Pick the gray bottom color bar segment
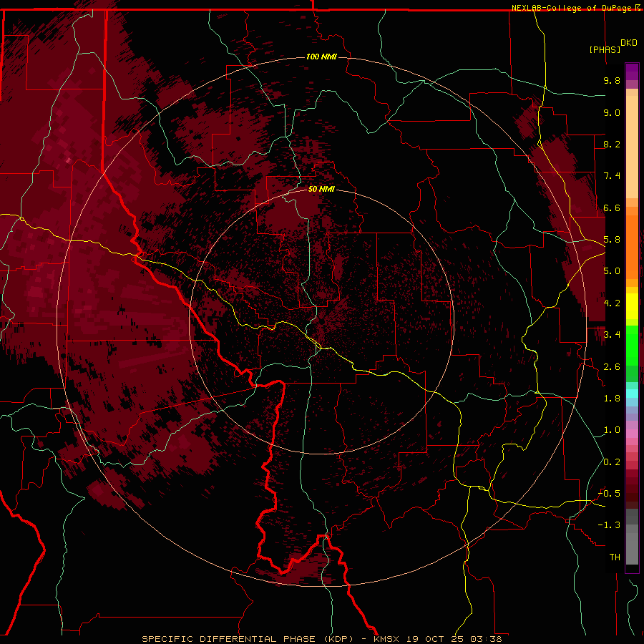The image size is (644, 644). [632, 550]
